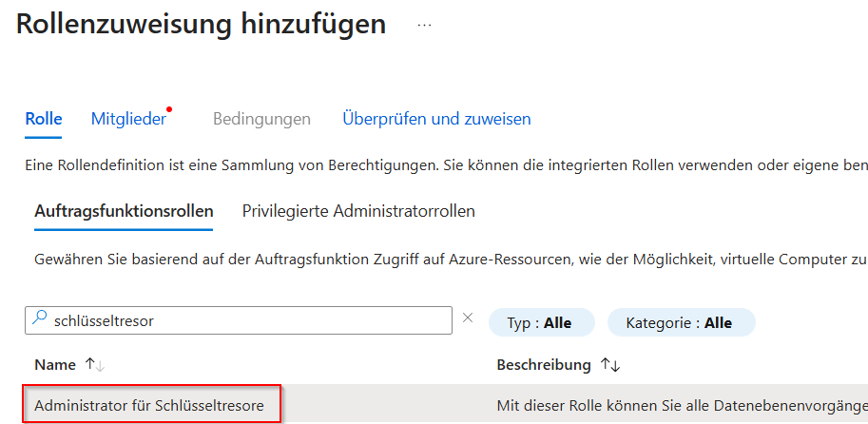Screen dimensions: 868x424
Task: Click the Beschreibung column header label
Action: click(x=543, y=365)
